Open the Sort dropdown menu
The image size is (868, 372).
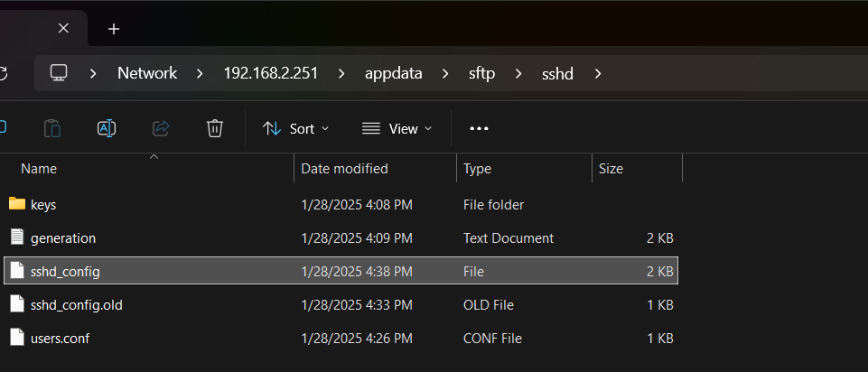point(295,128)
